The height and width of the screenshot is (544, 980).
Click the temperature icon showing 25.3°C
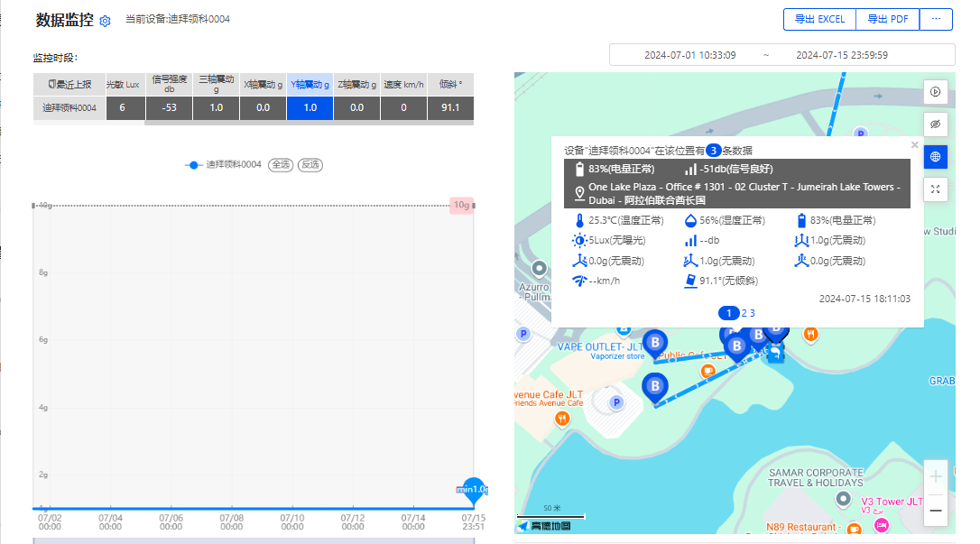(578, 219)
